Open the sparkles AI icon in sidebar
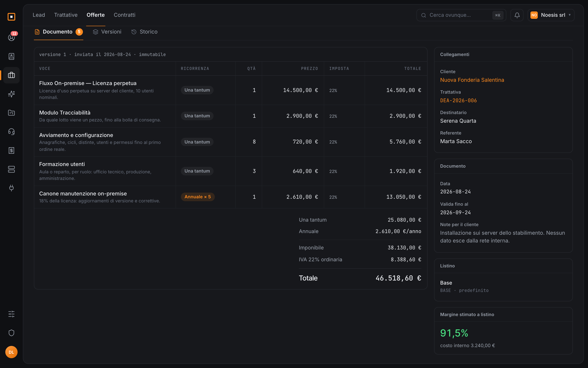The width and height of the screenshot is (588, 368). [x=11, y=94]
